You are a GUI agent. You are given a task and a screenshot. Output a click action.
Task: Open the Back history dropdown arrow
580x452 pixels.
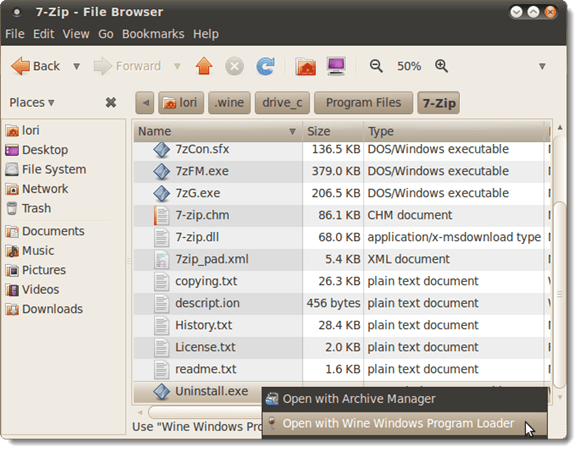77,67
